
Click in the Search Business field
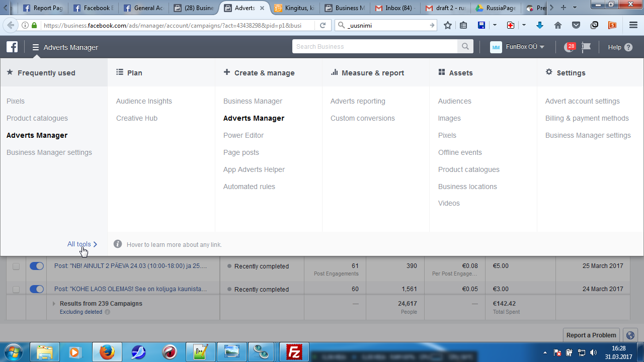tap(375, 47)
